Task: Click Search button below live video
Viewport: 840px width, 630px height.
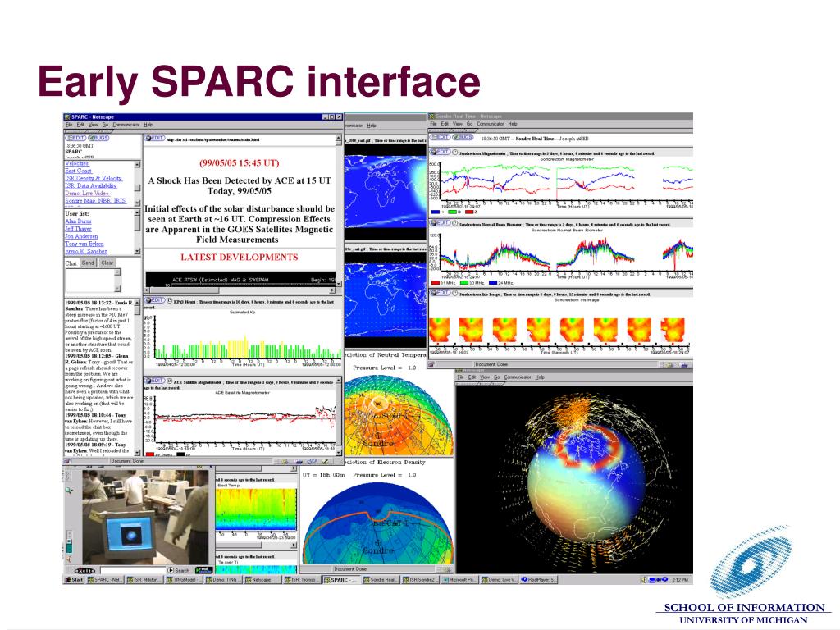Action: point(179,571)
